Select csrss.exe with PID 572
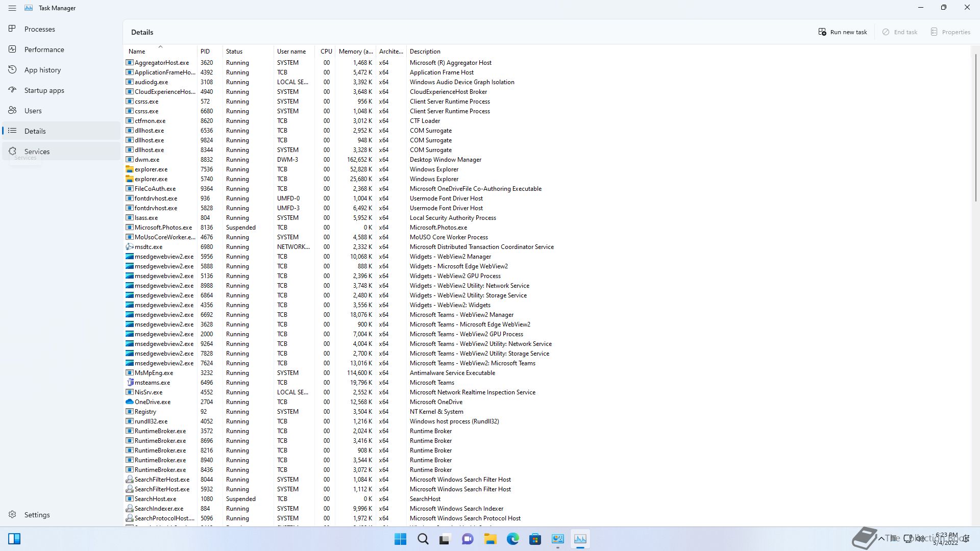The width and height of the screenshot is (980, 551). 547,102
